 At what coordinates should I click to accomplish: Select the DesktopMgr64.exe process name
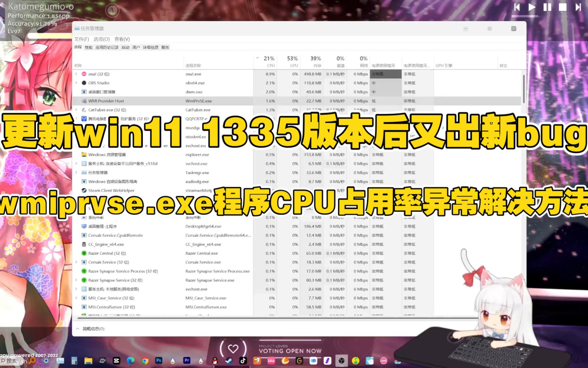click(203, 226)
